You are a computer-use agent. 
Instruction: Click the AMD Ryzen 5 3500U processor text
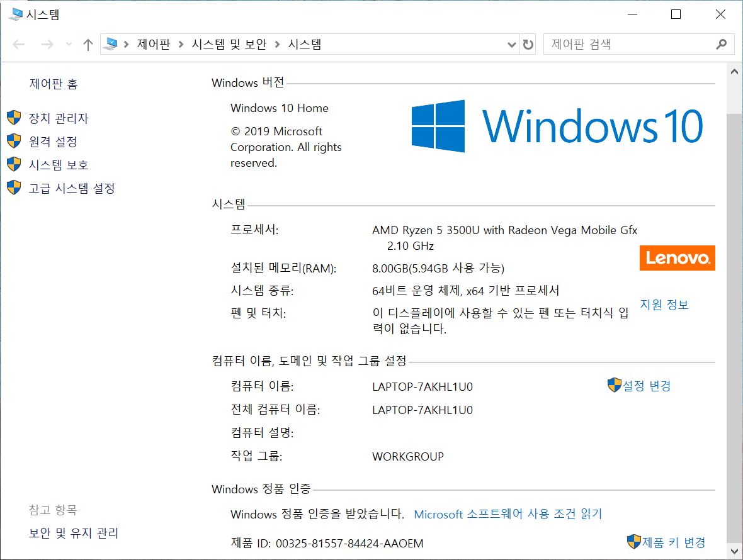point(504,238)
